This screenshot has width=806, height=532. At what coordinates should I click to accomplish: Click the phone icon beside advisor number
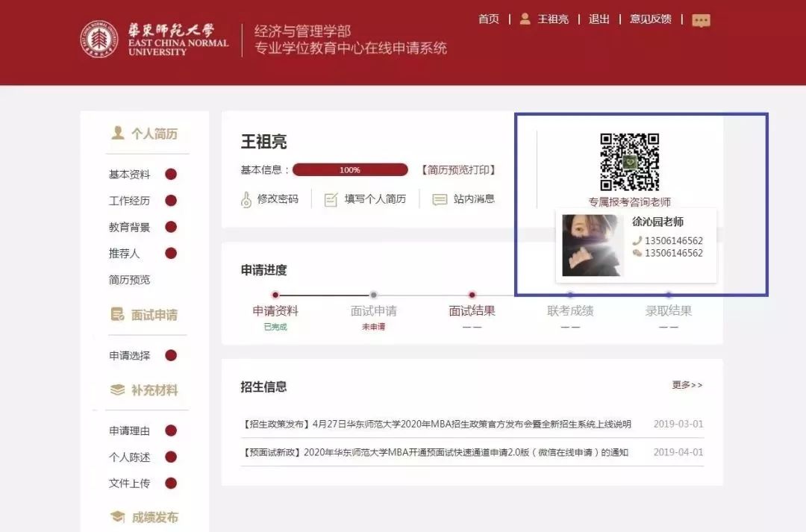tap(637, 241)
